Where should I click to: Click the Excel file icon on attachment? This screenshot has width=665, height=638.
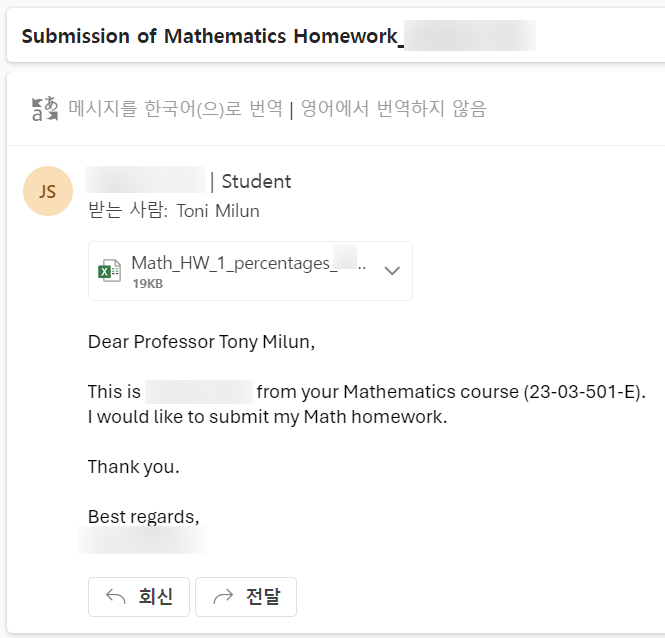[x=109, y=271]
